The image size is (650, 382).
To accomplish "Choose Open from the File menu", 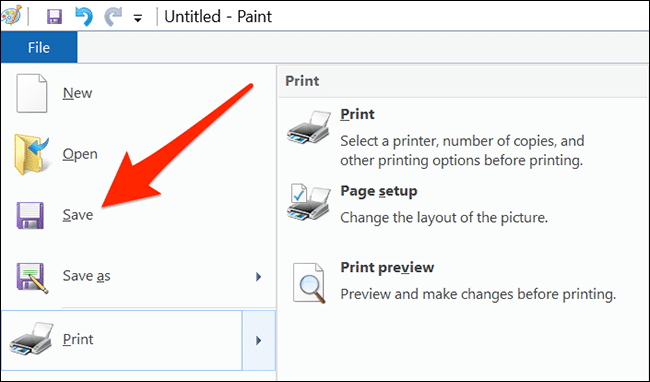I will point(80,154).
